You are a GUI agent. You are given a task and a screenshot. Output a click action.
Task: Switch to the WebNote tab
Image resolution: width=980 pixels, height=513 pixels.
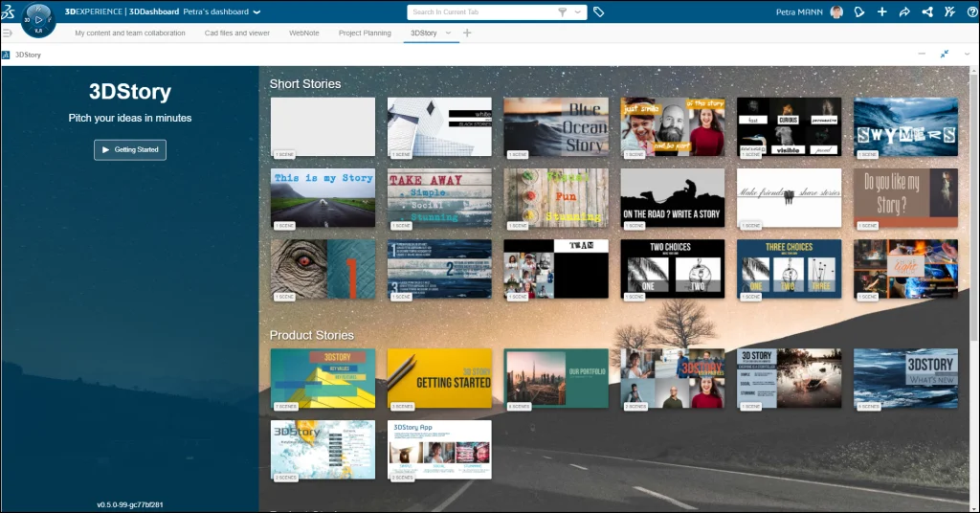pos(304,33)
